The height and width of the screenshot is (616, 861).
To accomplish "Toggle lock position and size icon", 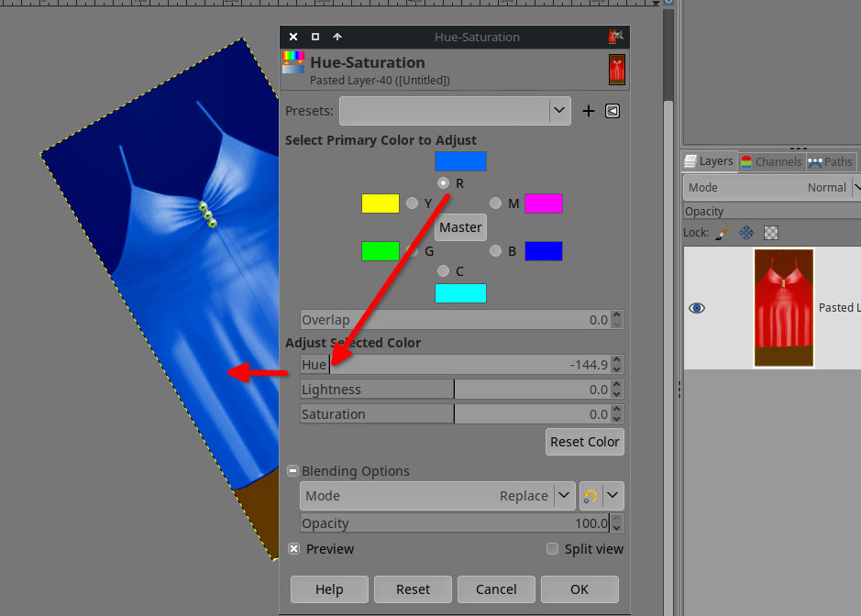I will [746, 233].
